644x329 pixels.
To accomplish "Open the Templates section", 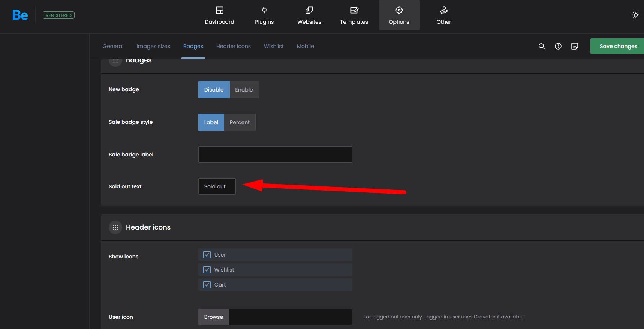I will coord(354,16).
